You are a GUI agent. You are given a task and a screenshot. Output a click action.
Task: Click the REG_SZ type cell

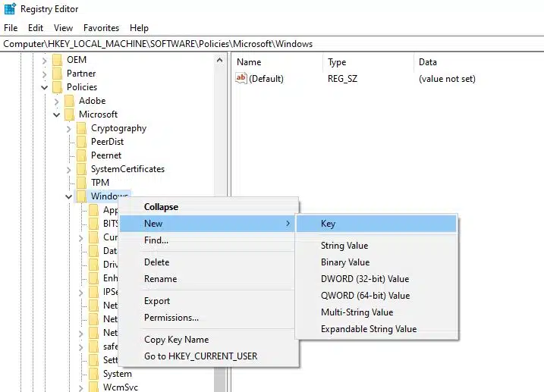(342, 79)
